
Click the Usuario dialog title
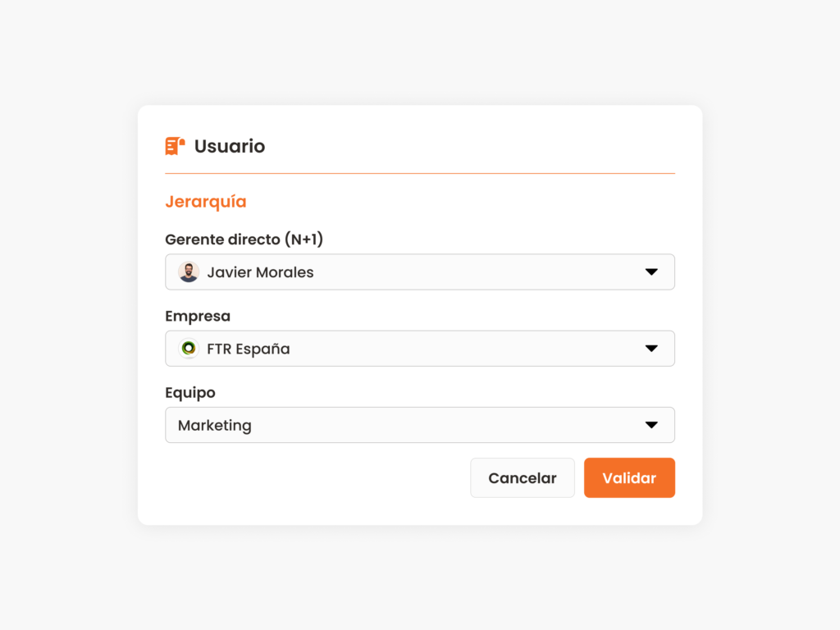pyautogui.click(x=230, y=146)
